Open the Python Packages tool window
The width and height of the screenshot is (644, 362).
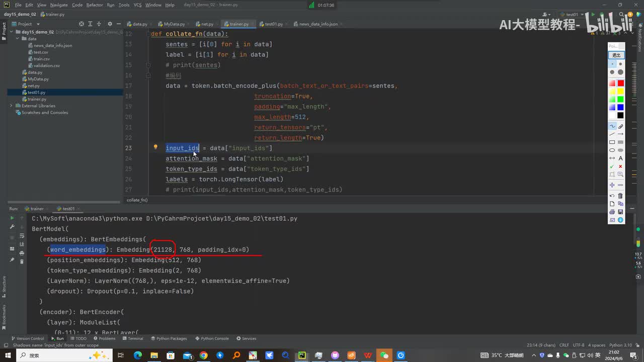(169, 338)
